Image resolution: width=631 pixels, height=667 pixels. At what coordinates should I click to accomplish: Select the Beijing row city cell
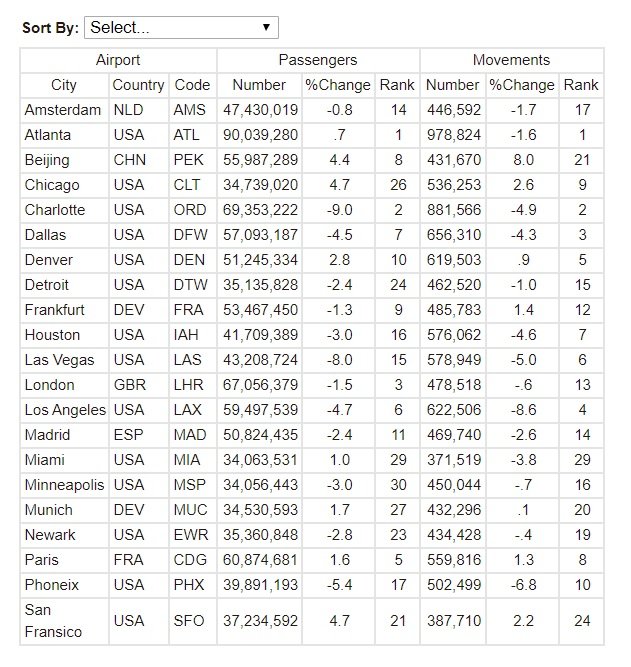point(48,160)
